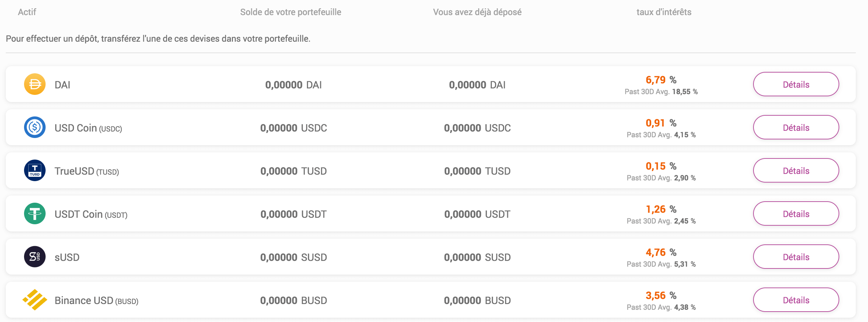Click the Binance USD (BUSD) logo icon
Image resolution: width=868 pixels, height=322 pixels.
pyautogui.click(x=35, y=300)
